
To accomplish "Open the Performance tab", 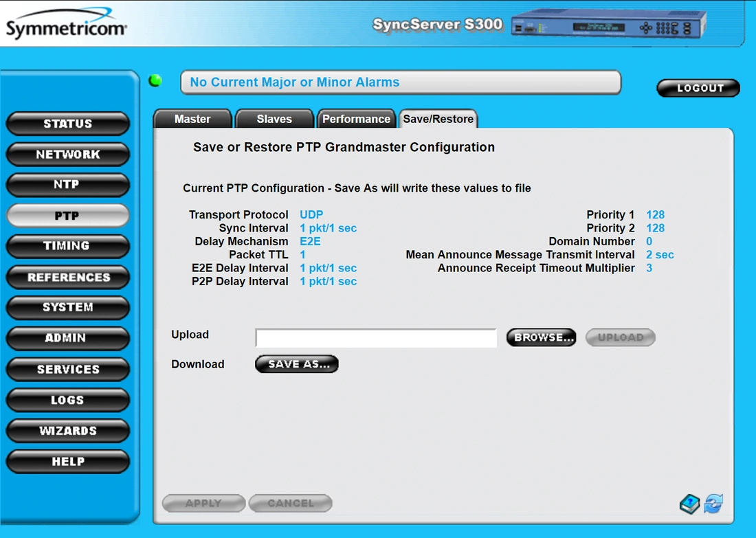I will pos(356,118).
